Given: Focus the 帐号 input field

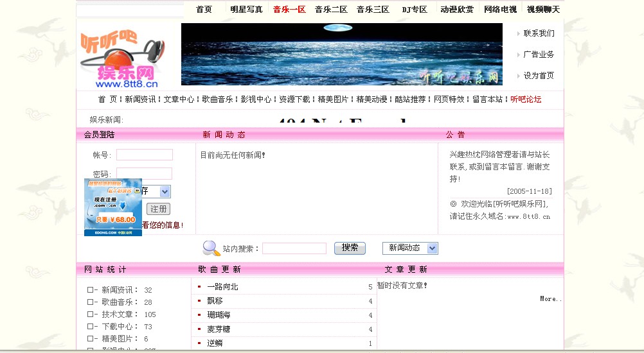Looking at the screenshot, I should pyautogui.click(x=145, y=155).
